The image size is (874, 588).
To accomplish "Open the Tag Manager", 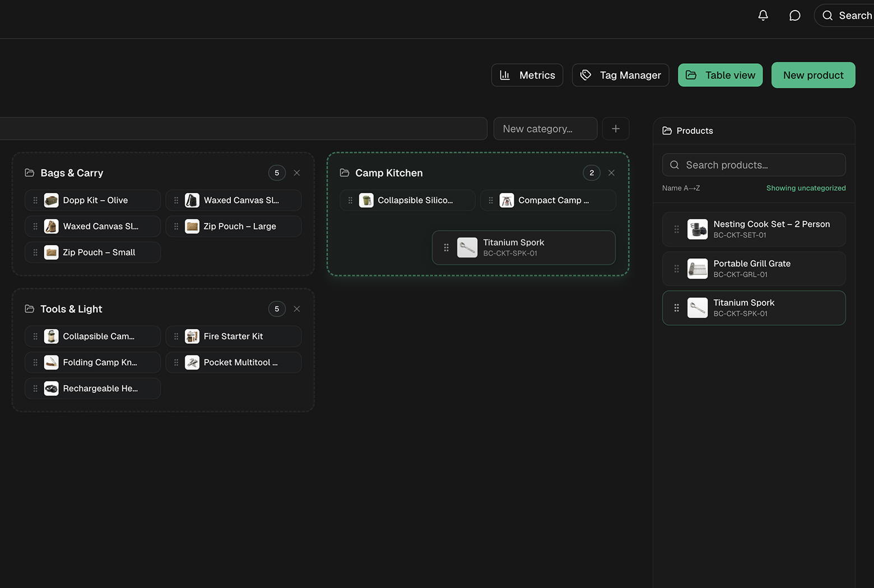I will pos(620,75).
